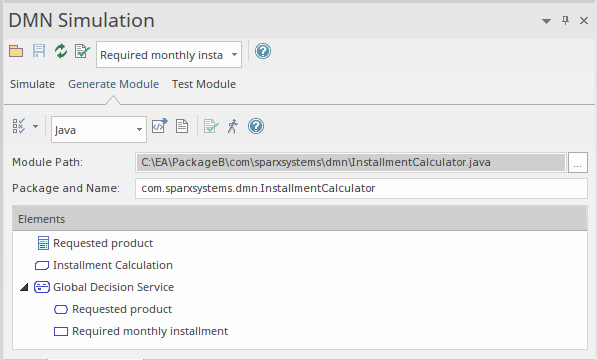The width and height of the screenshot is (598, 360).
Task: Open help icon in Generate Module toolbar
Action: click(256, 126)
